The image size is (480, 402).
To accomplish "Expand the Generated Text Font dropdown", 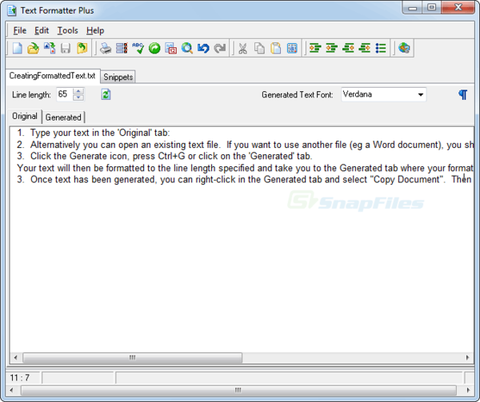I will point(421,95).
